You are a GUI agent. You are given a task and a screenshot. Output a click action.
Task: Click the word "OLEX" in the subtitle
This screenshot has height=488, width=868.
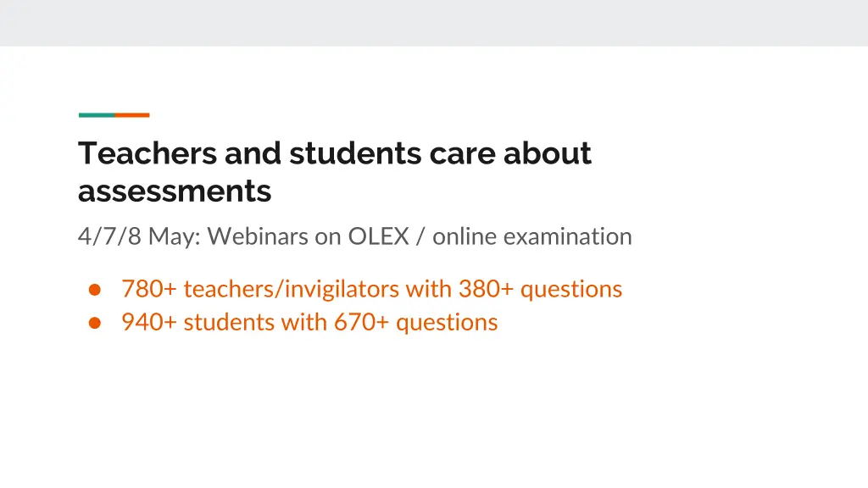point(378,236)
